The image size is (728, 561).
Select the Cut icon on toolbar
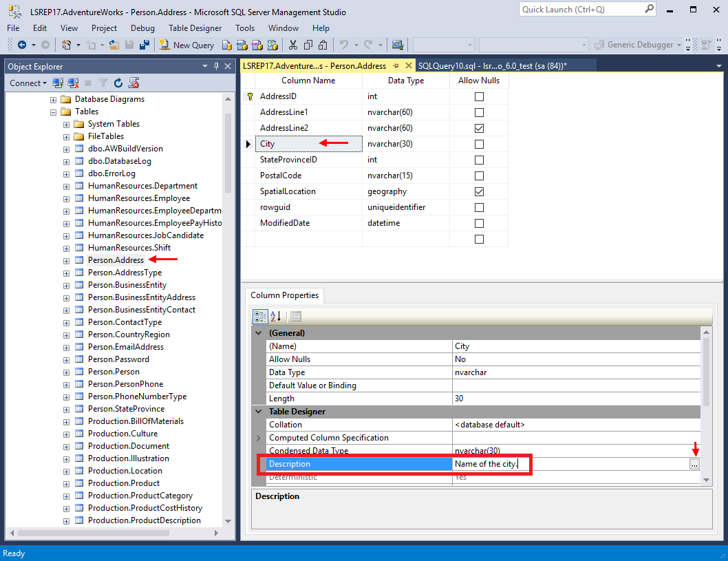292,44
